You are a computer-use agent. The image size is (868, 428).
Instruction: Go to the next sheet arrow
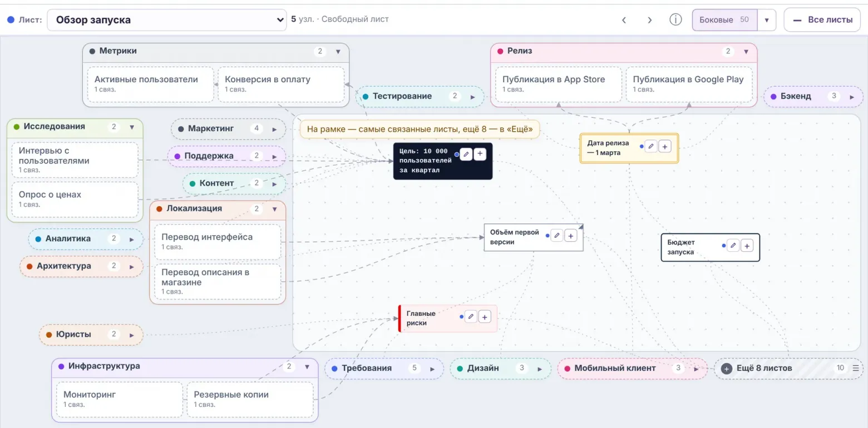coord(649,20)
